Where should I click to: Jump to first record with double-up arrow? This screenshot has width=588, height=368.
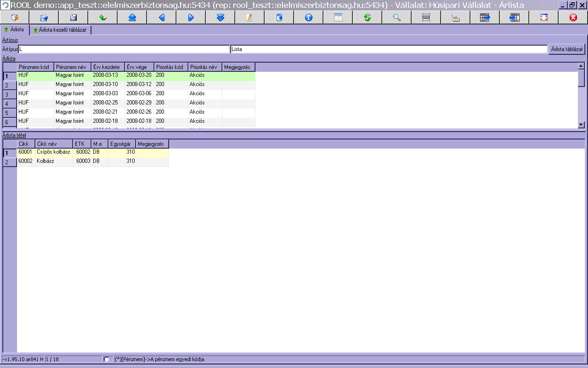click(132, 17)
